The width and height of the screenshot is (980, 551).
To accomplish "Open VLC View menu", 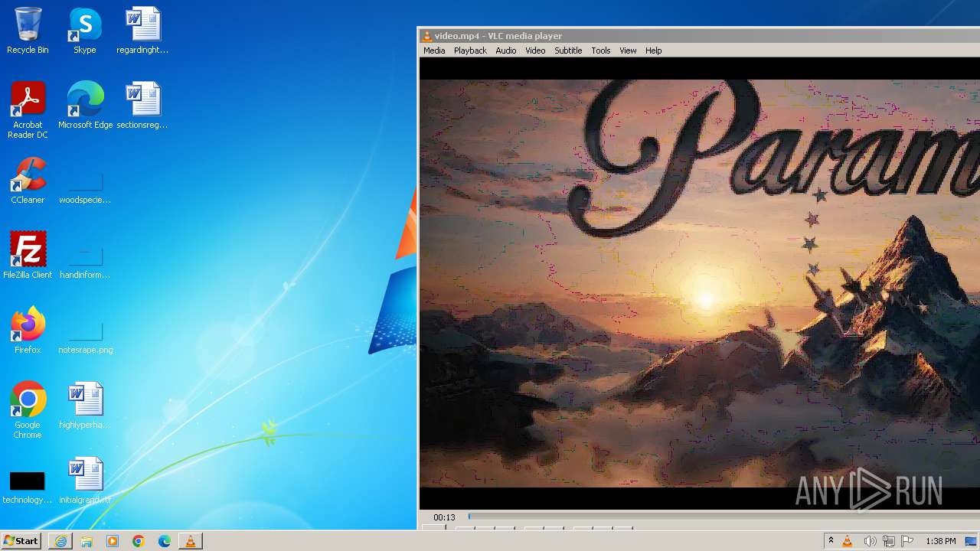I will click(628, 51).
